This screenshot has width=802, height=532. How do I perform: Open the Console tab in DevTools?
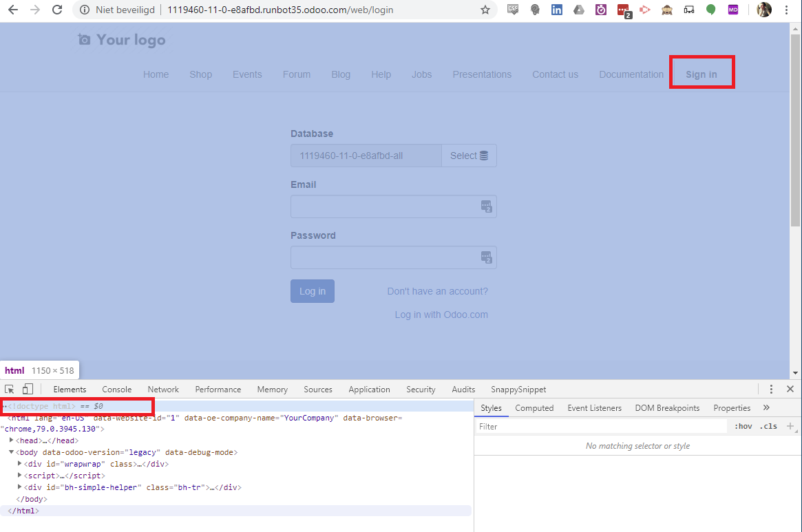(x=116, y=390)
